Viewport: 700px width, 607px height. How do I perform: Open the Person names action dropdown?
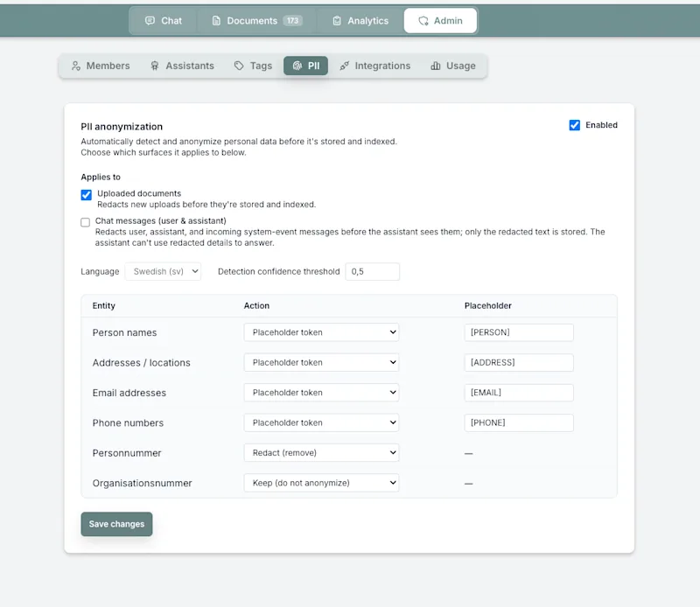coord(321,332)
